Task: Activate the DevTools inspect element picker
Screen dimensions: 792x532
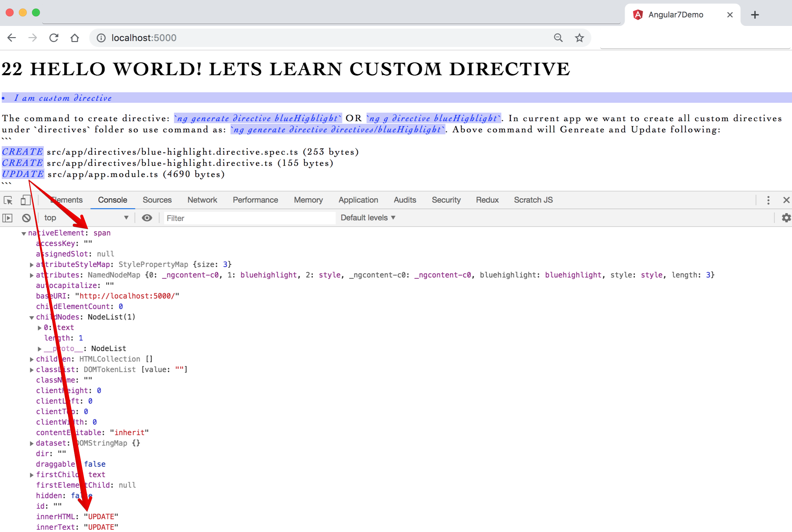Action: click(8, 200)
